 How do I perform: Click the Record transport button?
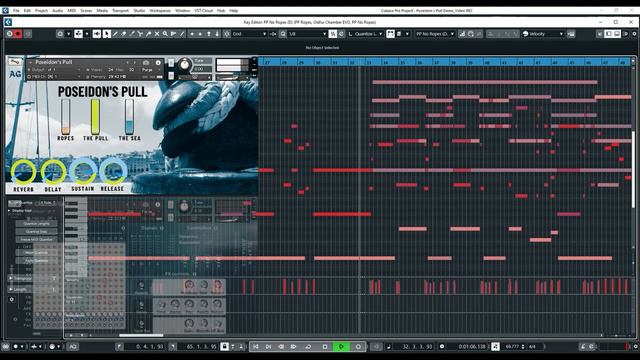358,347
